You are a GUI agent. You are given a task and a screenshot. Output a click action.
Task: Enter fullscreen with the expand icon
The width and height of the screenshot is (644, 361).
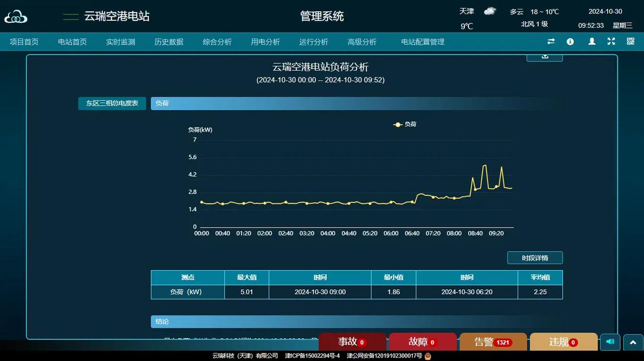click(x=611, y=42)
